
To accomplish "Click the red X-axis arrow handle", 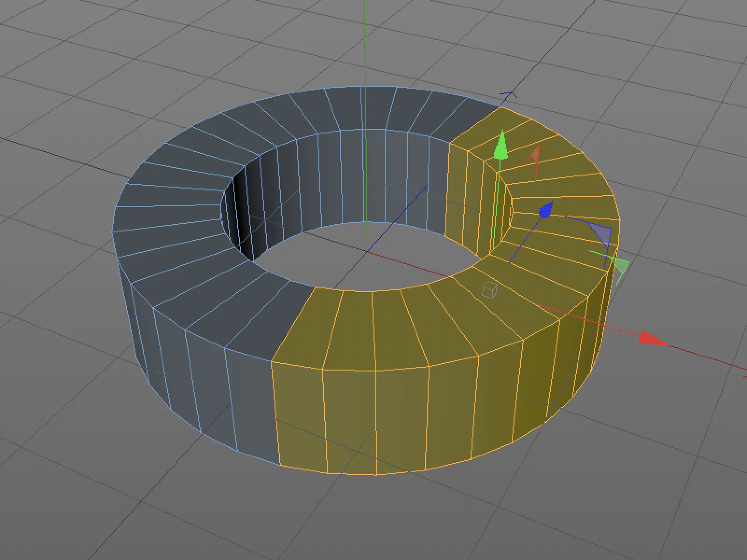I will (x=653, y=338).
